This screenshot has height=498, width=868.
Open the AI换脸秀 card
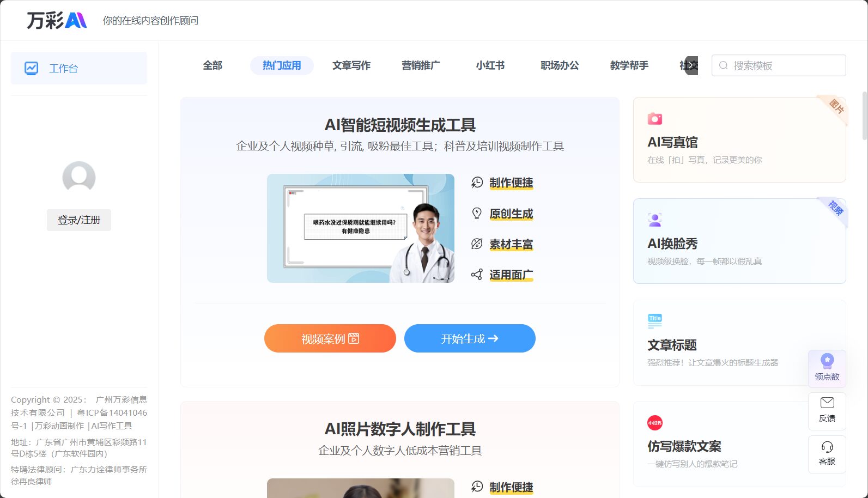click(739, 241)
